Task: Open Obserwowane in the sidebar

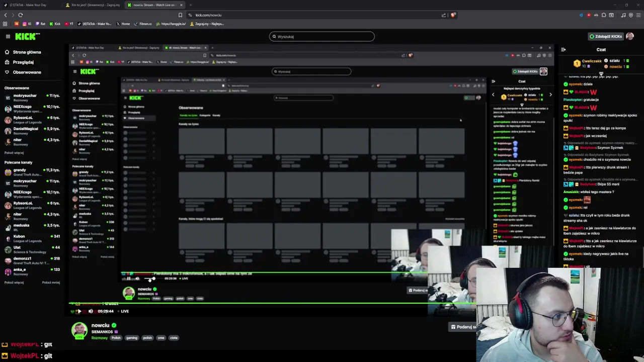Action: [23, 72]
